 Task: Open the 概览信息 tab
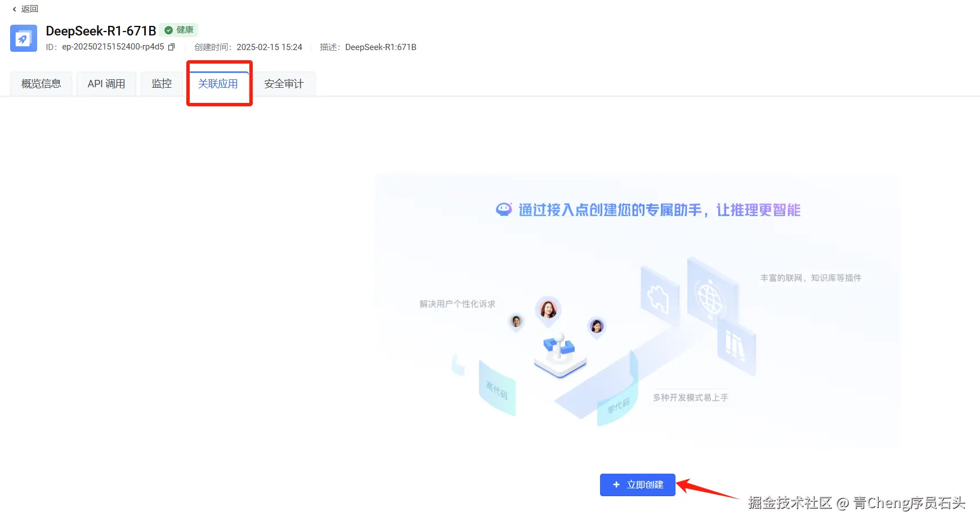coord(41,84)
